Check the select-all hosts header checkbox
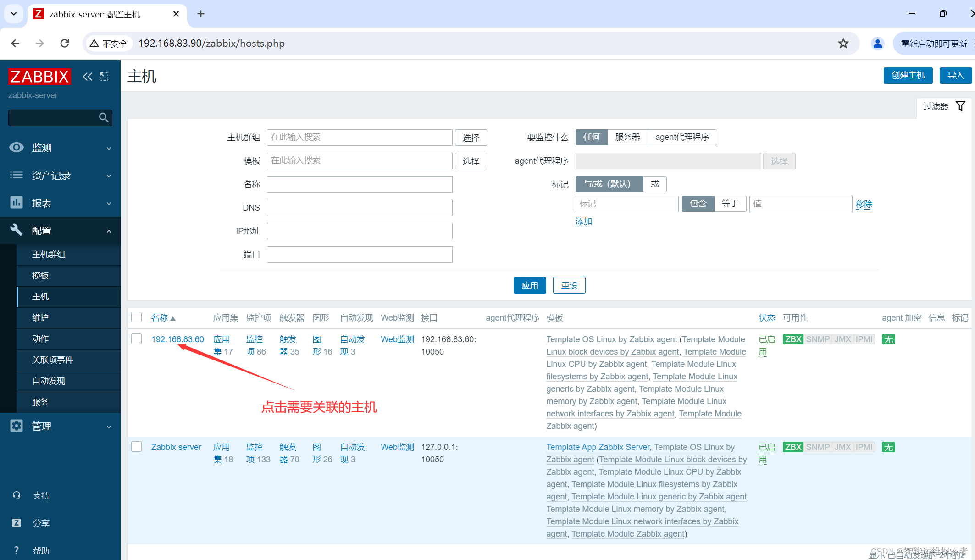Image resolution: width=975 pixels, height=560 pixels. coord(137,317)
